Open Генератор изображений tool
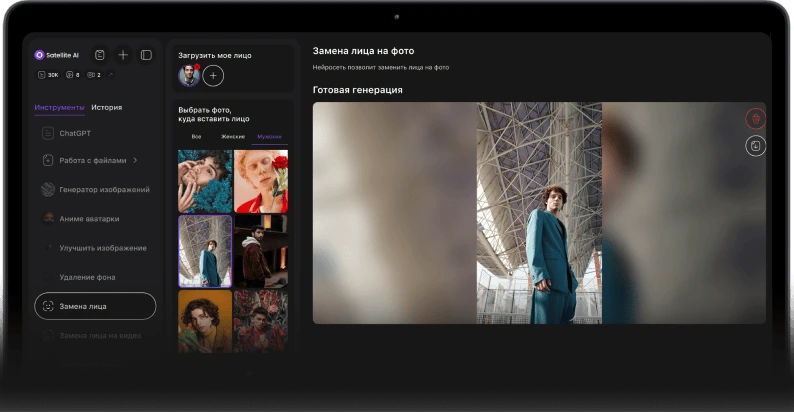Screen dimensions: 794x412 tap(104, 189)
